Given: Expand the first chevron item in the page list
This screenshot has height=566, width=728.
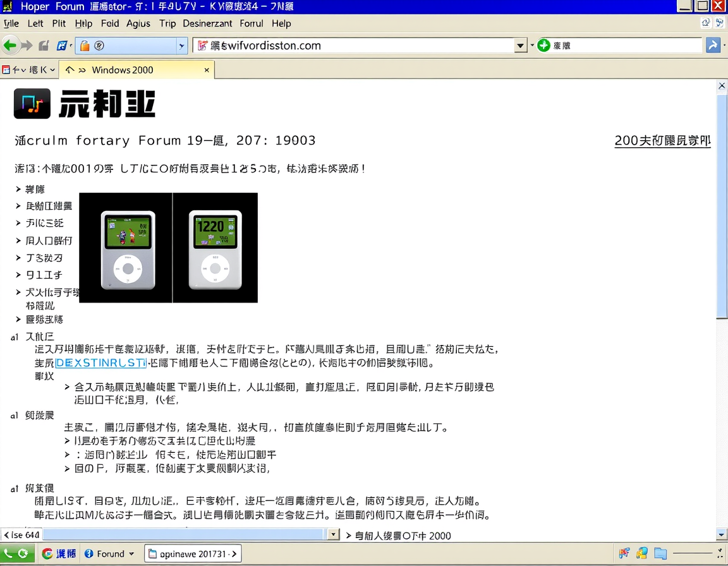Looking at the screenshot, I should 18,190.
